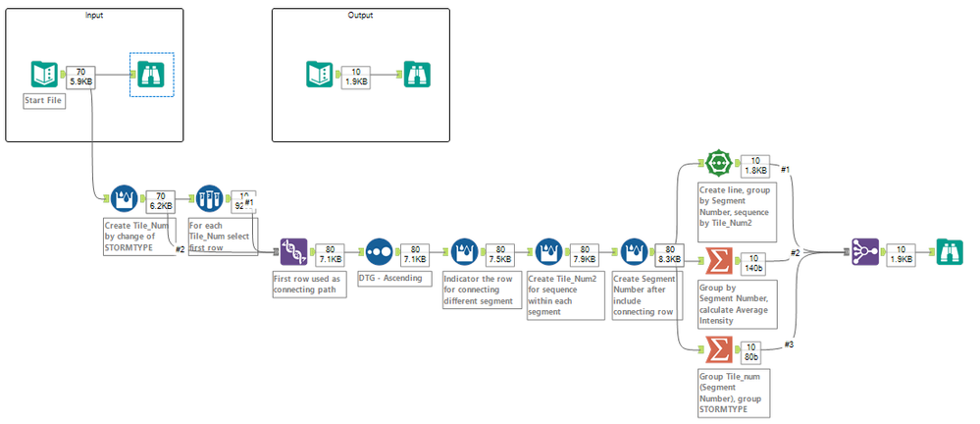Click 'First row used as connecting path' annotation
The width and height of the screenshot is (980, 424).
pyautogui.click(x=309, y=285)
